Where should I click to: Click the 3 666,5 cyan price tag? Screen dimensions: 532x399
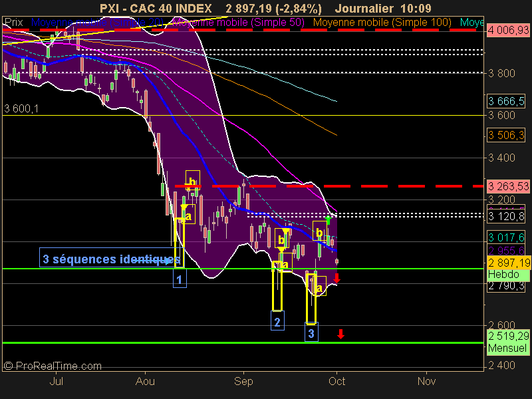pyautogui.click(x=506, y=101)
